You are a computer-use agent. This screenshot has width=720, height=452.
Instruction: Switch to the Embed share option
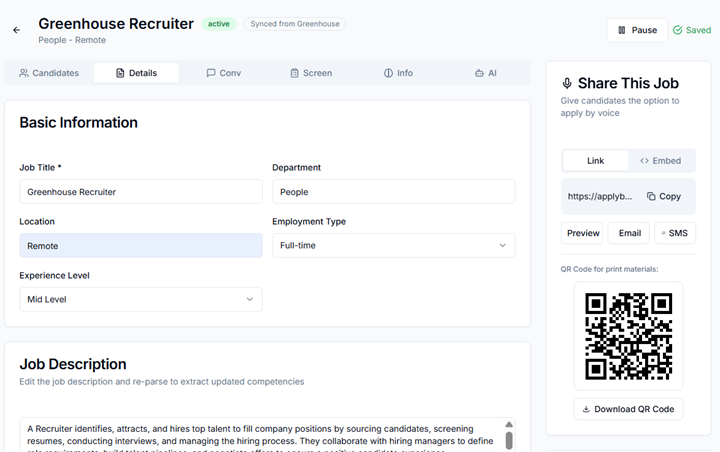pos(661,161)
